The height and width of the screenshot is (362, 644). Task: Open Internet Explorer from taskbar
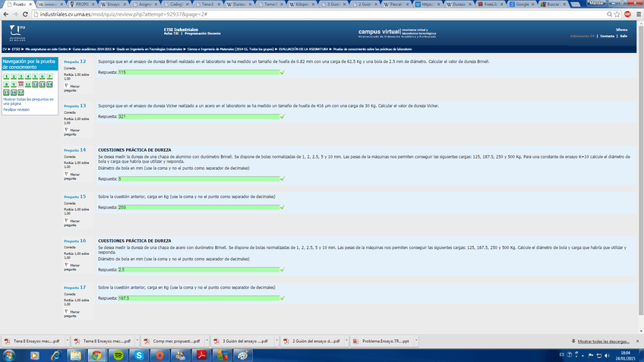[55, 355]
